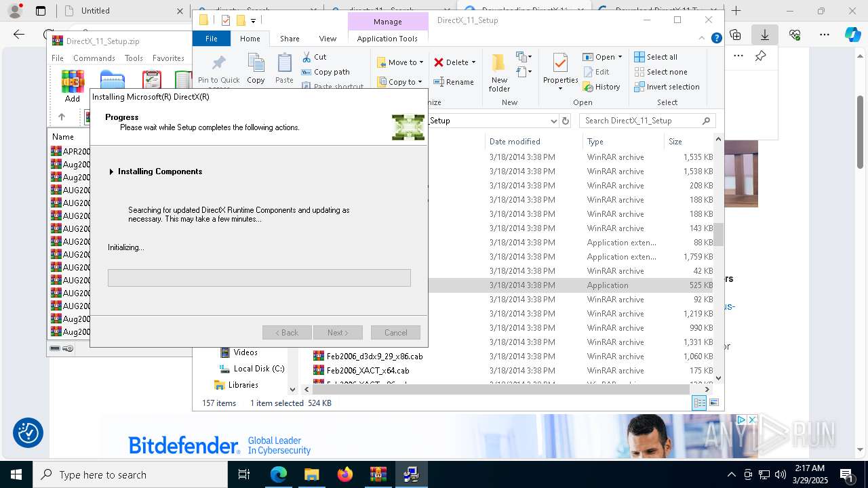Open the Quick Access Toolbar customize arrow
Image resolution: width=868 pixels, height=488 pixels.
click(x=253, y=20)
